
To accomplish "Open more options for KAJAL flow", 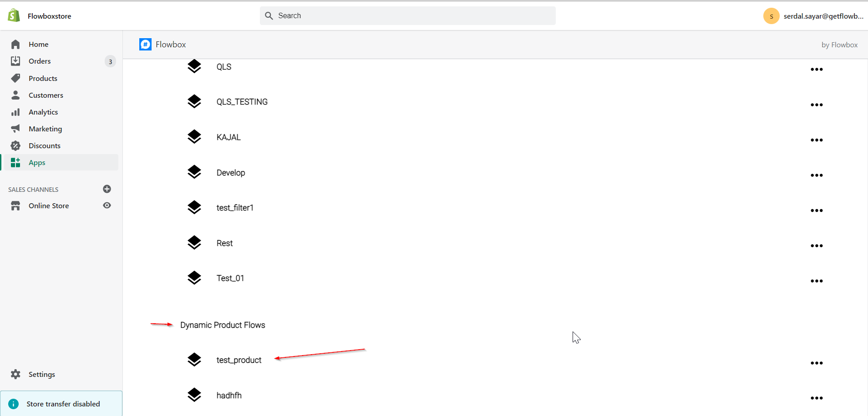I will (x=817, y=140).
